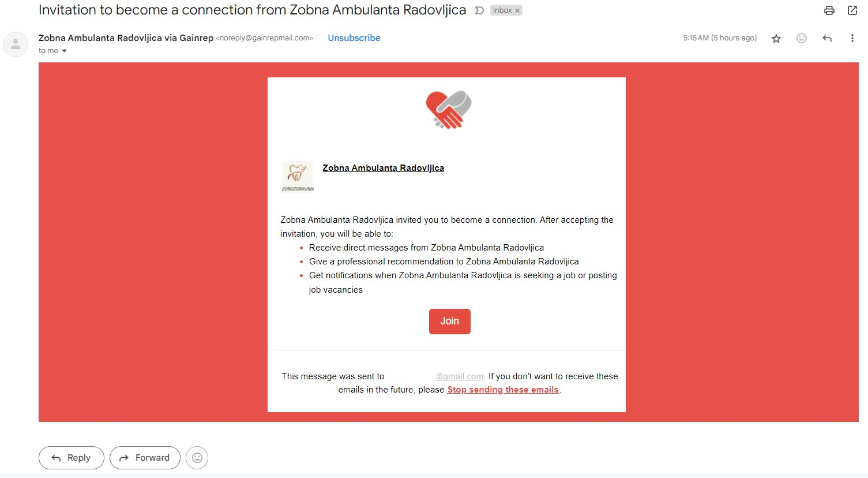This screenshot has width=868, height=478.
Task: Add emoji reaction beside the Forward button
Action: 197,458
